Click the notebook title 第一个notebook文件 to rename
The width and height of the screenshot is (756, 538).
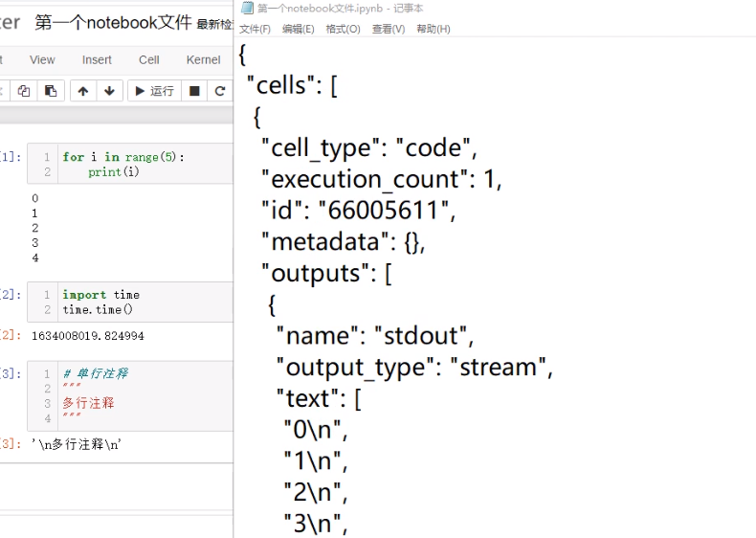113,22
